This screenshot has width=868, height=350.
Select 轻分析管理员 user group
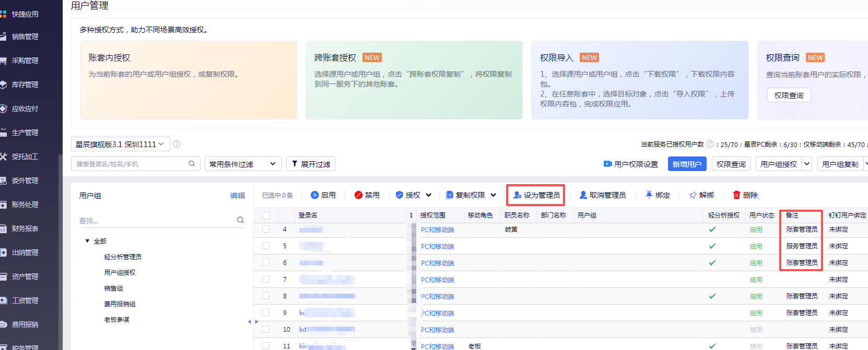click(123, 257)
